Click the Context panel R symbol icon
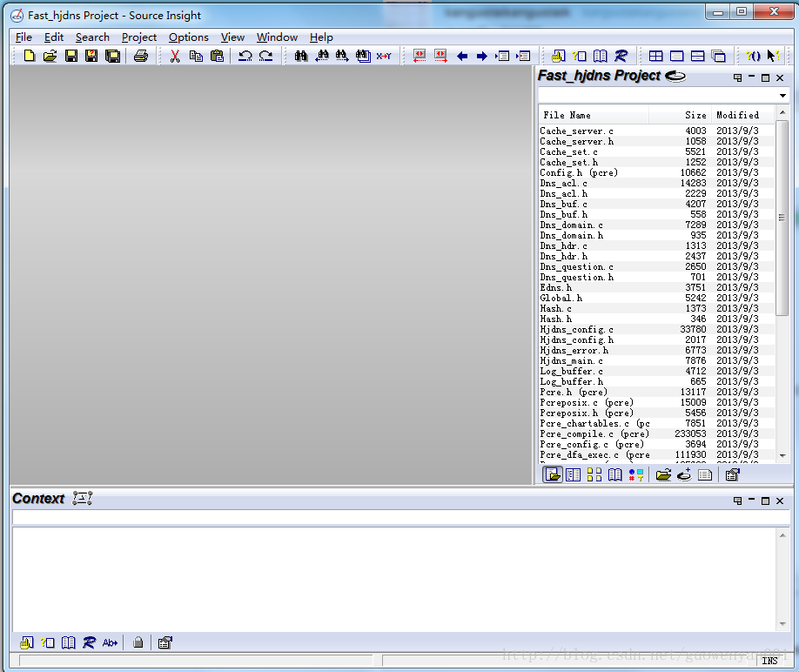 tap(89, 642)
